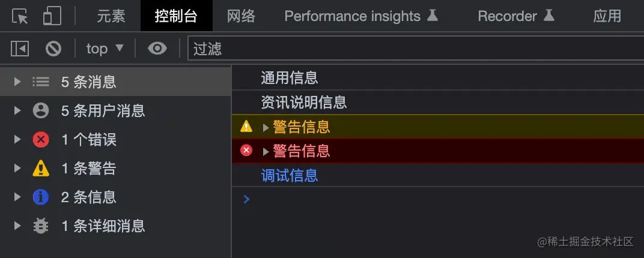This screenshot has width=644, height=258.
Task: Expand the red 警告信息 error message
Action: coord(266,151)
